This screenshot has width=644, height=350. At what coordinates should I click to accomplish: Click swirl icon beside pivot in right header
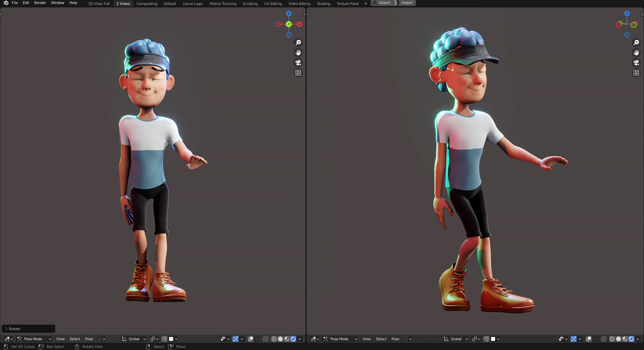click(x=486, y=339)
